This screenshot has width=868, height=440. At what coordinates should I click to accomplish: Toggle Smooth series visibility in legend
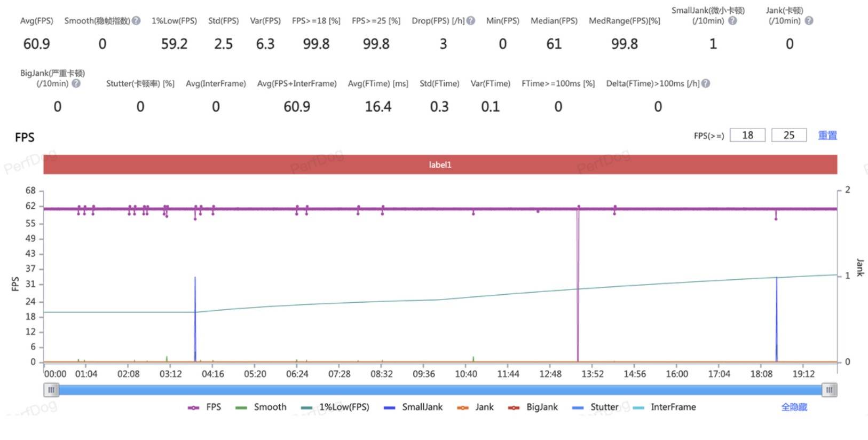[261, 407]
